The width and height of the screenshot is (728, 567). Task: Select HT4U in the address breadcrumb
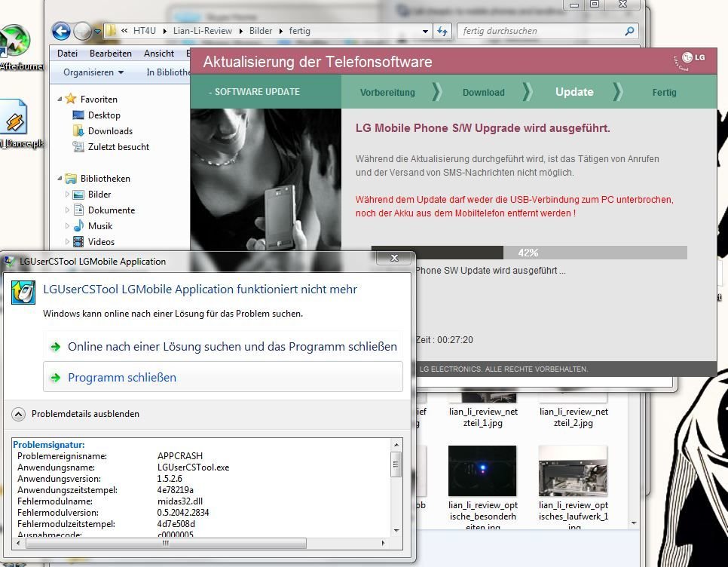pyautogui.click(x=145, y=31)
